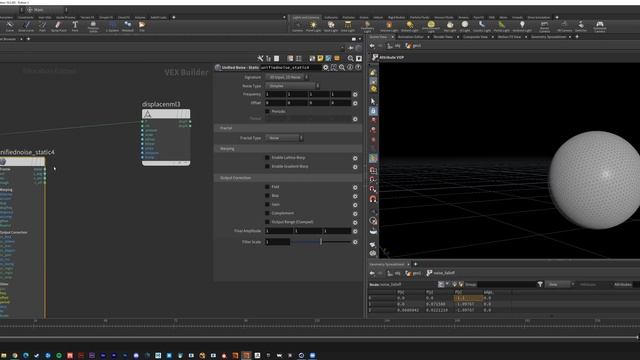This screenshot has height=360, width=640.
Task: Open Frequency parameter gear menu
Action: tap(355, 94)
